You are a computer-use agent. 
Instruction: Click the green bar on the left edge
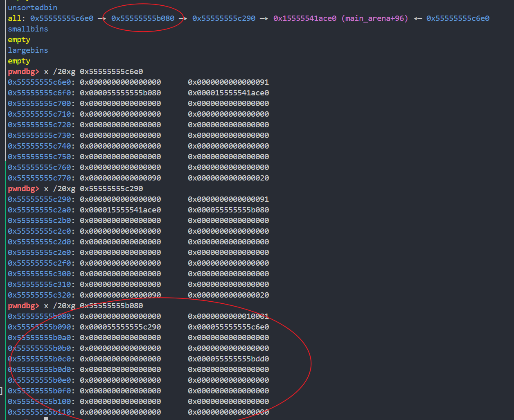5,205
